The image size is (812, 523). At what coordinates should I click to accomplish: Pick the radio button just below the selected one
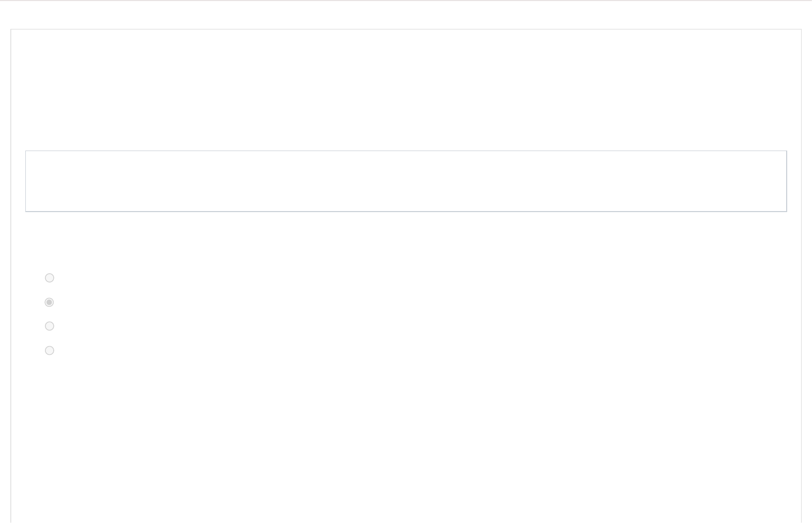(50, 326)
